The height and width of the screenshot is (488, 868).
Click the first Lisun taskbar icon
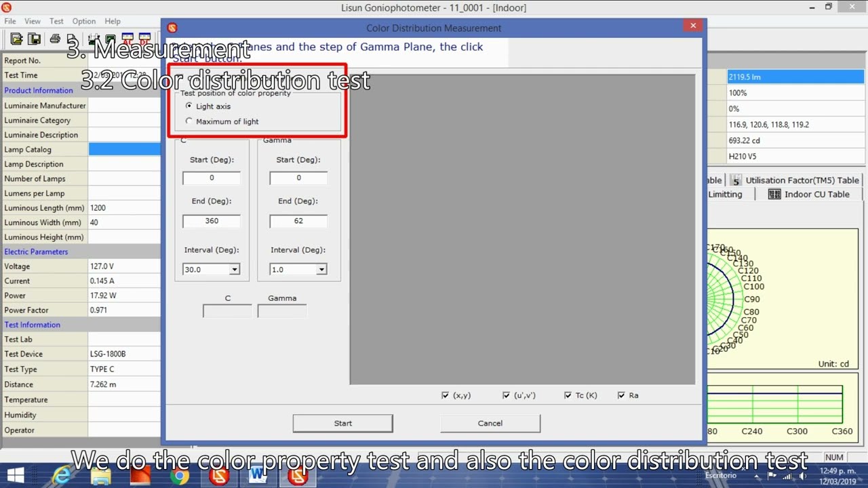click(x=219, y=476)
